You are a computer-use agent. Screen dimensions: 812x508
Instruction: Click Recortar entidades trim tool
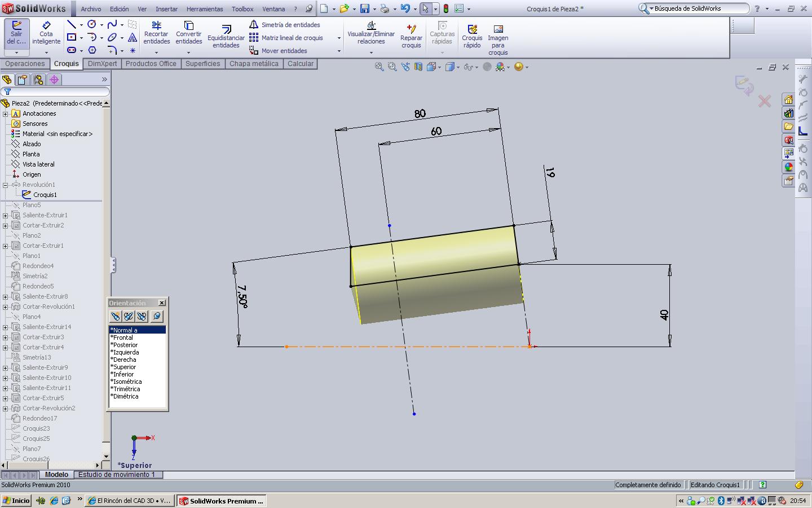[x=157, y=33]
